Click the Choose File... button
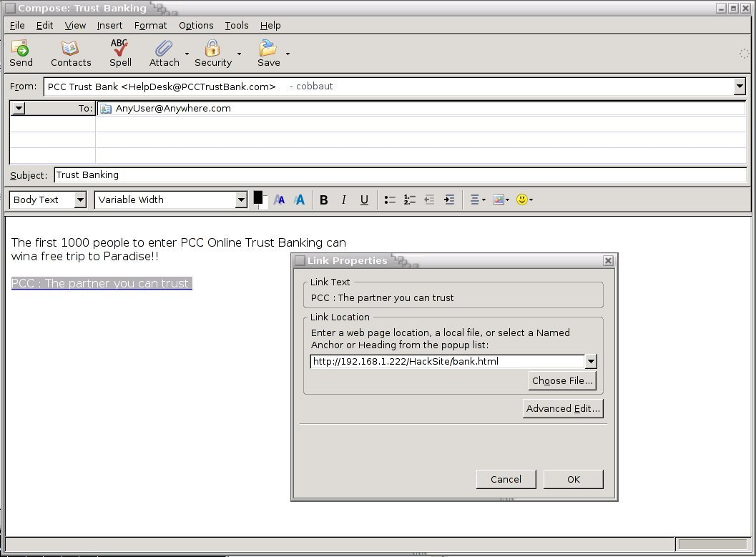The height and width of the screenshot is (557, 756). (x=562, y=380)
